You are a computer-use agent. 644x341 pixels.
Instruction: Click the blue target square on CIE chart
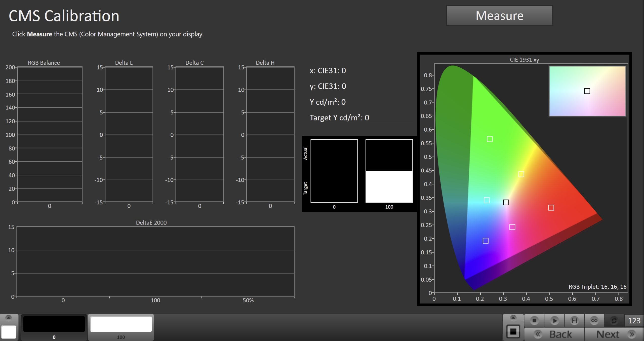tap(486, 241)
